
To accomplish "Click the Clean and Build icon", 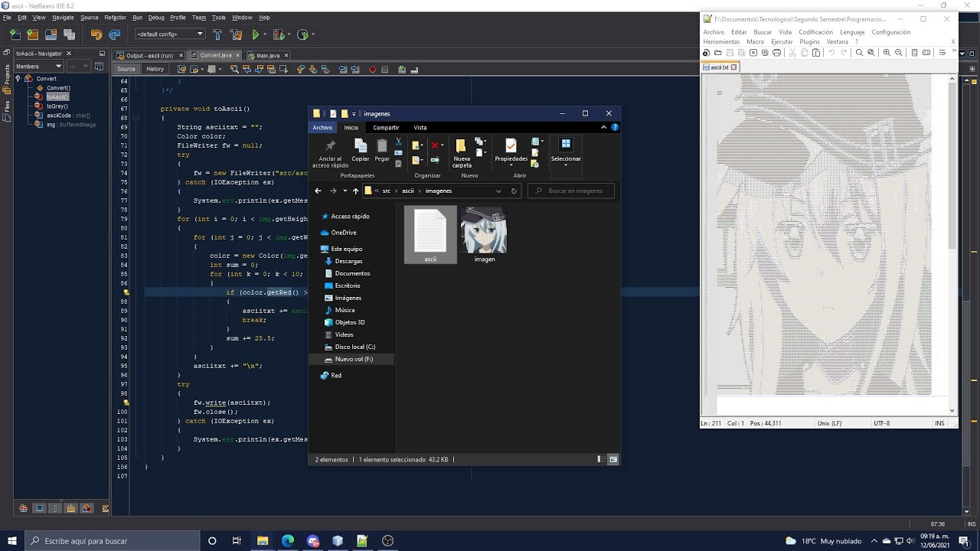I will click(236, 34).
